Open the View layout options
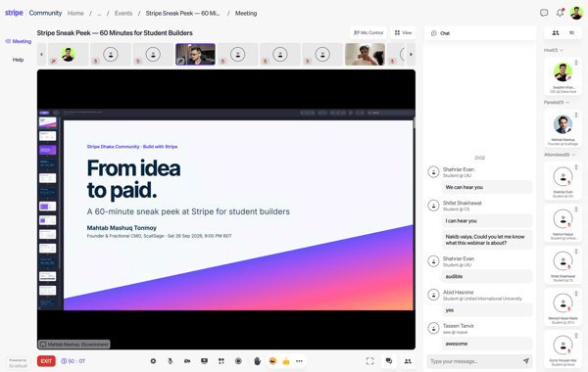588x372 pixels. (x=403, y=33)
